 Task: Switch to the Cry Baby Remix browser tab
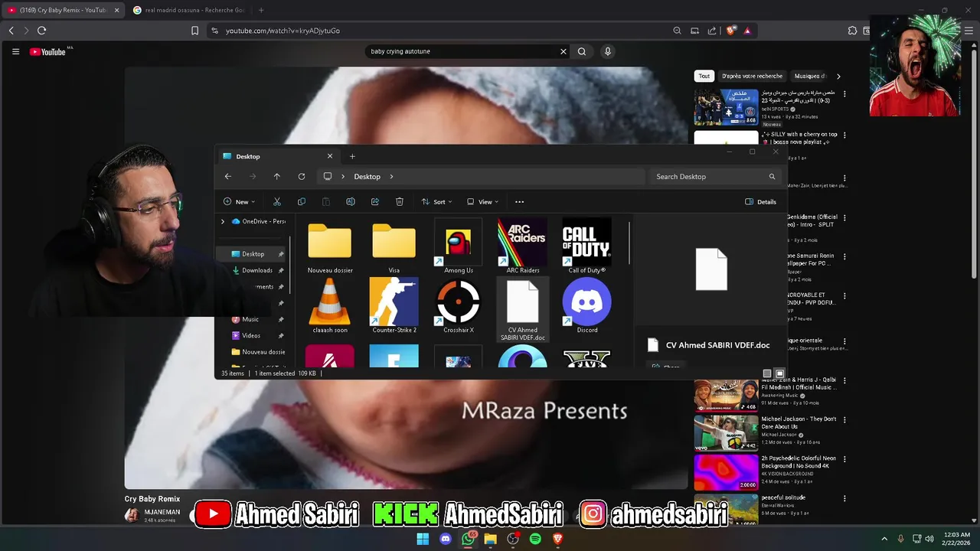pos(64,10)
